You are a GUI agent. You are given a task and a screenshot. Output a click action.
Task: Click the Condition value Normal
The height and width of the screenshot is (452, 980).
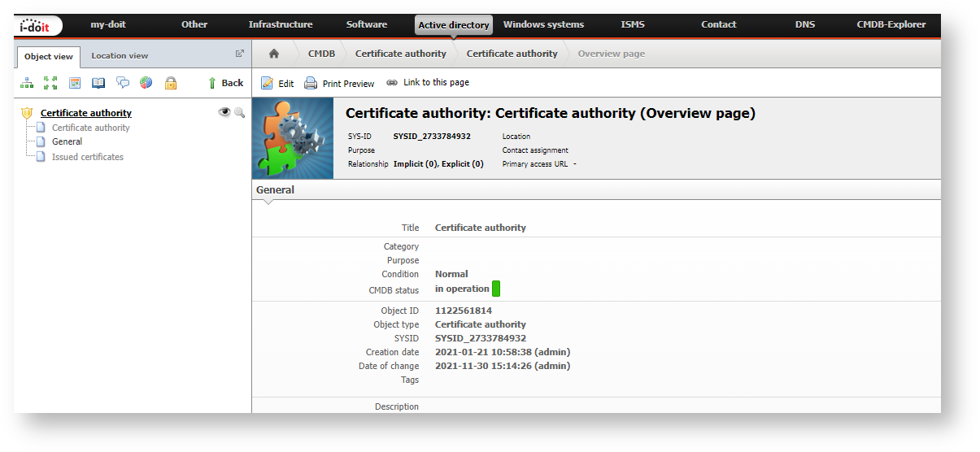(x=451, y=275)
